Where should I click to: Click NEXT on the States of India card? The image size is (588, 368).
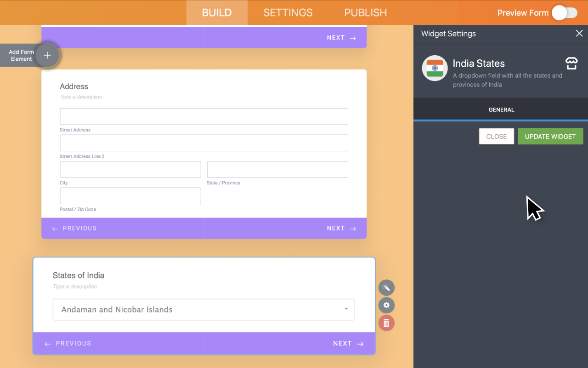[x=348, y=343]
